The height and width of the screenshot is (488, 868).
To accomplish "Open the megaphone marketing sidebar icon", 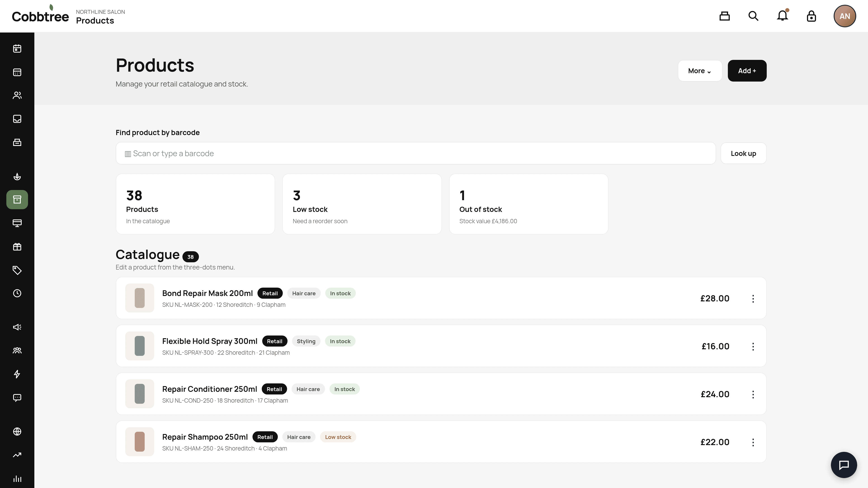I will (x=17, y=327).
